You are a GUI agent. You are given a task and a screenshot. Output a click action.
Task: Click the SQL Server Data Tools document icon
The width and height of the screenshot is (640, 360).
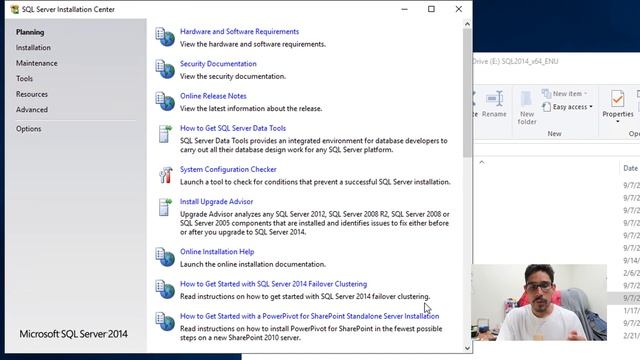tap(165, 134)
